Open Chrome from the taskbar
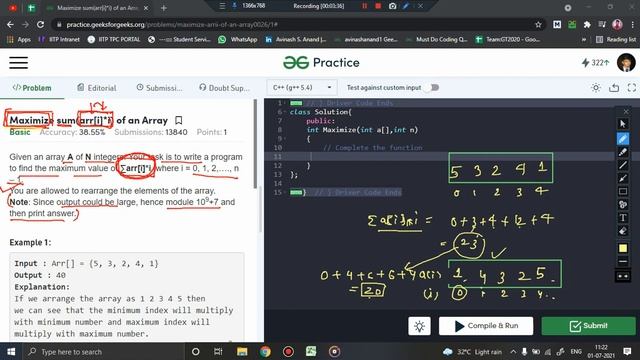Image resolution: width=640 pixels, height=360 pixels. click(x=265, y=351)
